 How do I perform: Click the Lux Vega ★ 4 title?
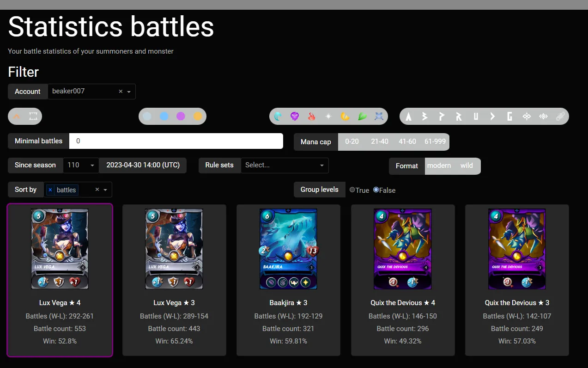(60, 303)
